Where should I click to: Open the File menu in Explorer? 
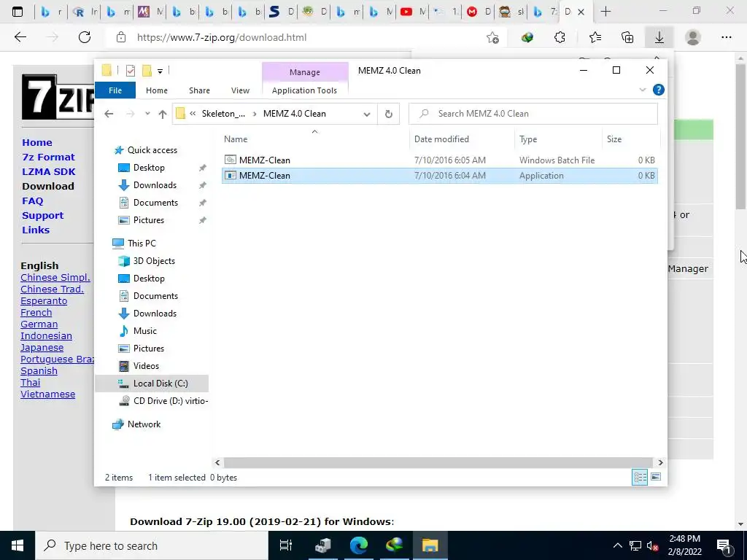pos(115,90)
